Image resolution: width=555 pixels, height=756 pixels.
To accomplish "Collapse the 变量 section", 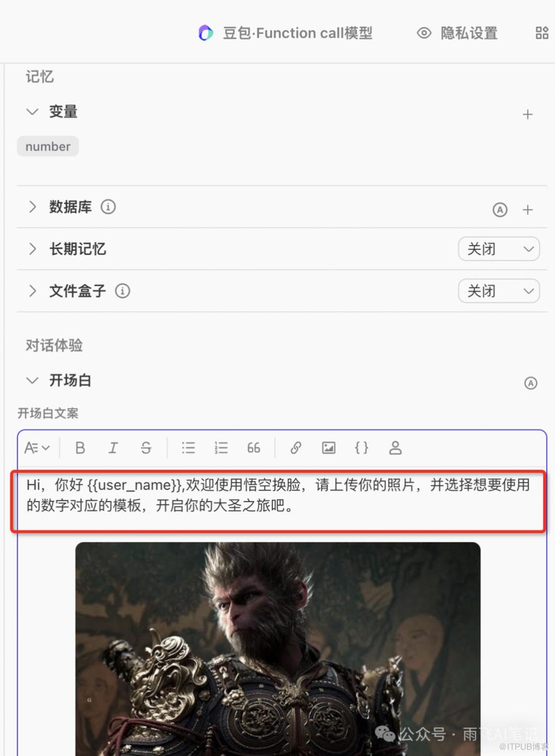I will (x=32, y=112).
